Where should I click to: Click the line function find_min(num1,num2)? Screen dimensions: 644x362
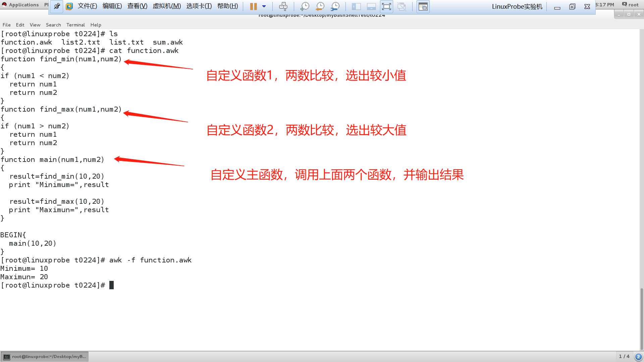[61, 59]
